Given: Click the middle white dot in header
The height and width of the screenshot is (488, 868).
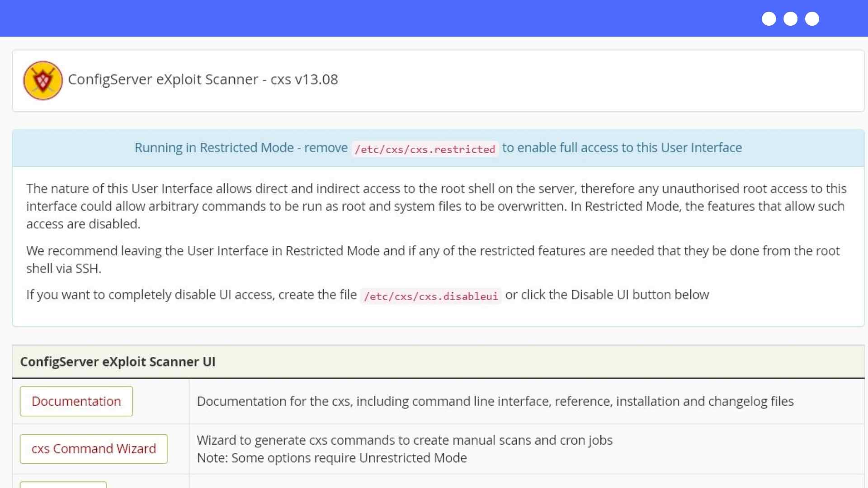Looking at the screenshot, I should tap(790, 19).
